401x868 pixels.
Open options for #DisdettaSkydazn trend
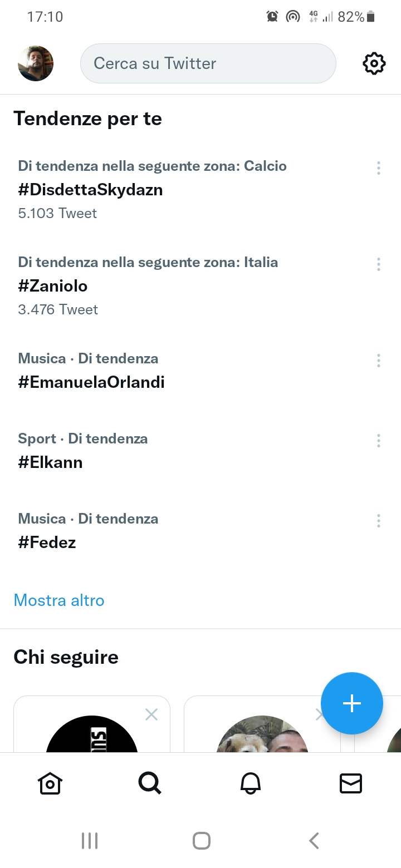(379, 168)
